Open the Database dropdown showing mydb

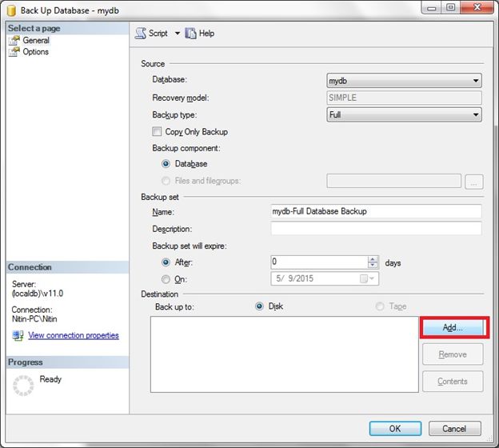tap(404, 81)
